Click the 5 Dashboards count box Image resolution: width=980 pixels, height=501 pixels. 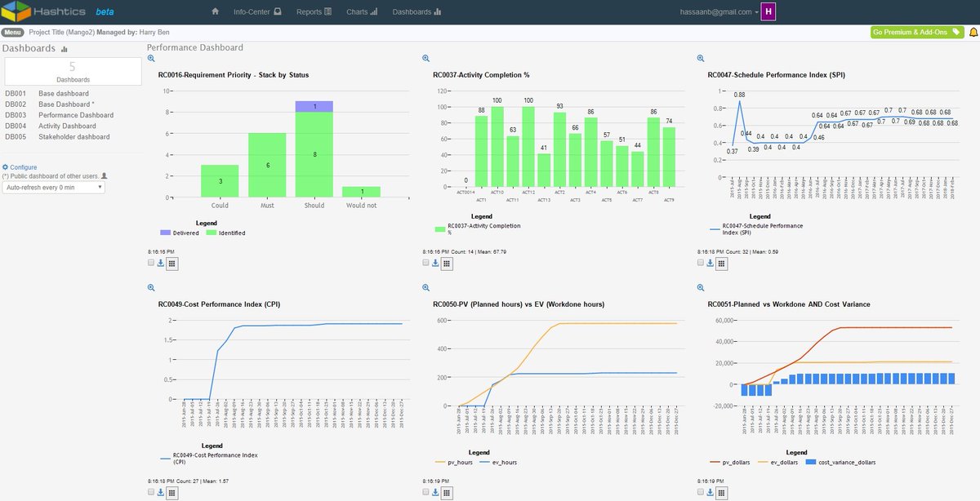[73, 72]
